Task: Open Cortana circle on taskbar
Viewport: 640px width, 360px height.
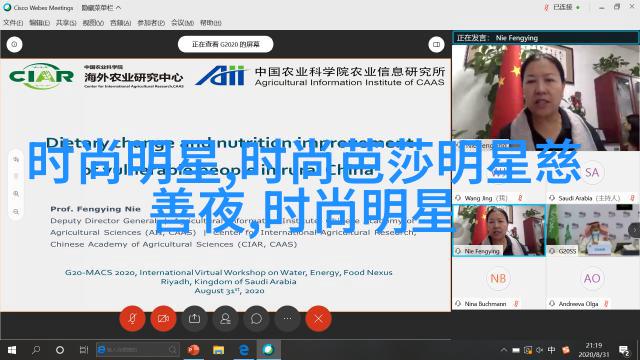Action: [x=60, y=350]
